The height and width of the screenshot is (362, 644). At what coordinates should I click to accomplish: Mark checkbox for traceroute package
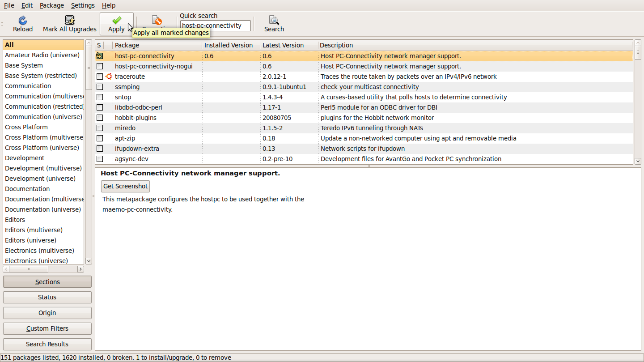click(x=100, y=77)
